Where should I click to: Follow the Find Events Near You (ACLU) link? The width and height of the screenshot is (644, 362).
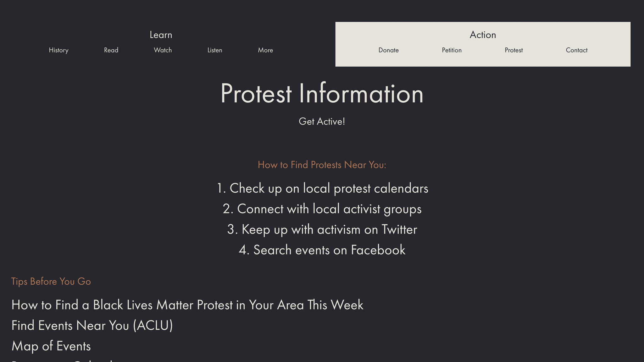click(92, 326)
